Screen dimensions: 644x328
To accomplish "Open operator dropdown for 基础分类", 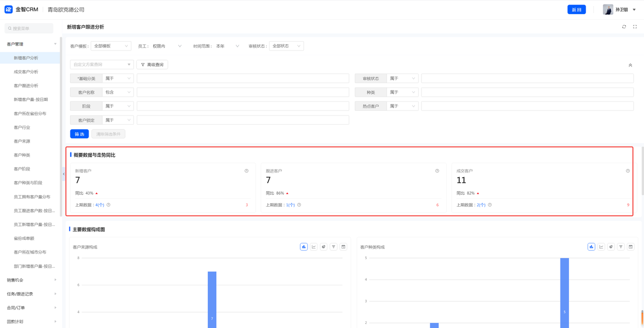I will [x=118, y=78].
